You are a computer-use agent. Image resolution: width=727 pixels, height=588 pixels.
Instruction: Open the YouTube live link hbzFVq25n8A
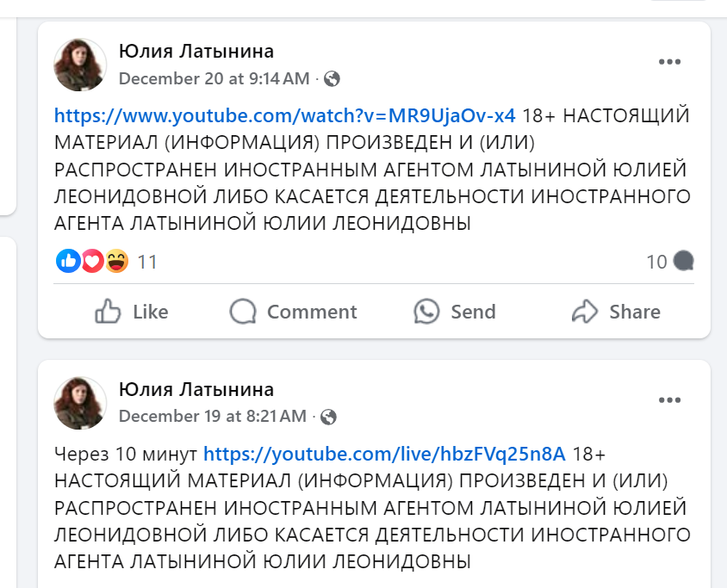coord(384,453)
